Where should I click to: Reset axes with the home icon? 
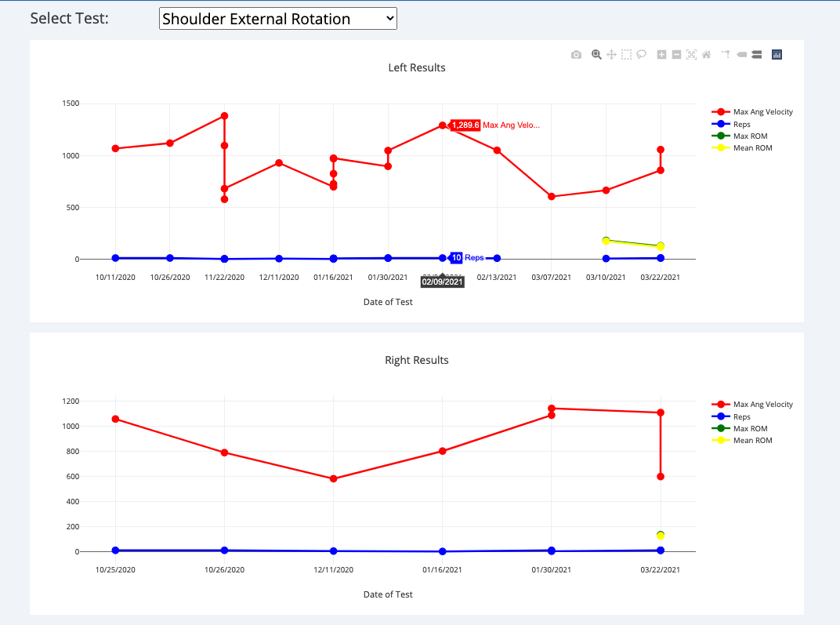coord(706,55)
